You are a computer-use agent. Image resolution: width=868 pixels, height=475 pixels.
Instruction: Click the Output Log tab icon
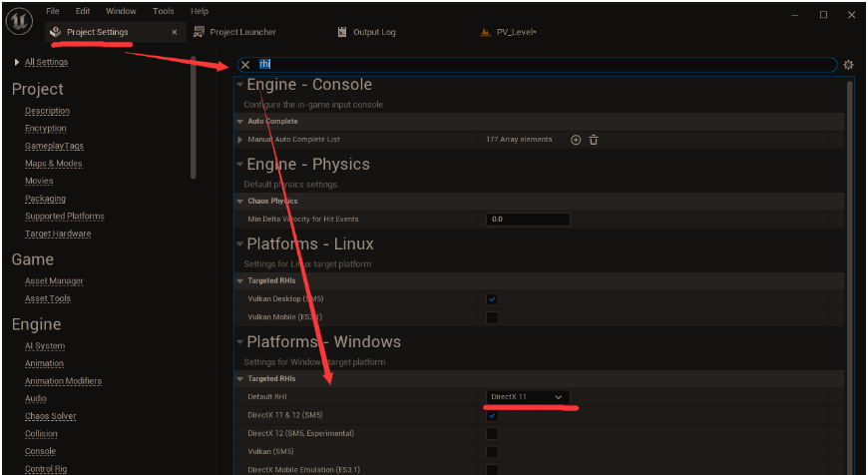[342, 32]
